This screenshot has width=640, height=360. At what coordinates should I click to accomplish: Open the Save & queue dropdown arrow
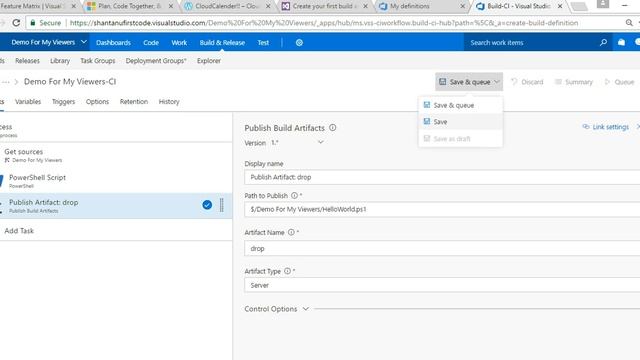[497, 82]
